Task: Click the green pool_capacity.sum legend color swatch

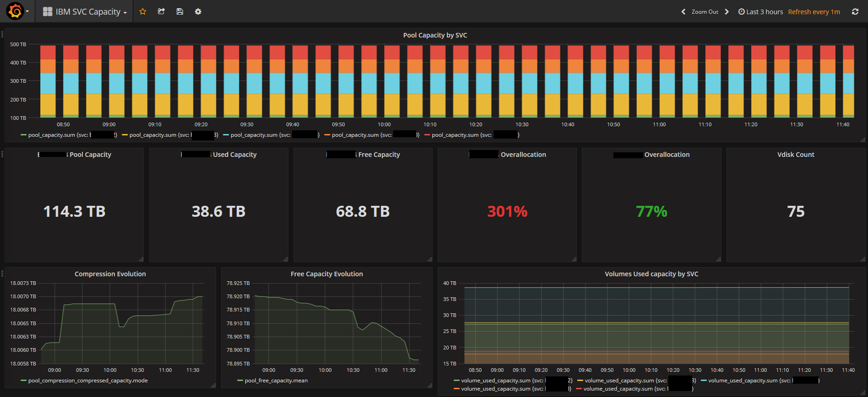Action: coord(23,135)
